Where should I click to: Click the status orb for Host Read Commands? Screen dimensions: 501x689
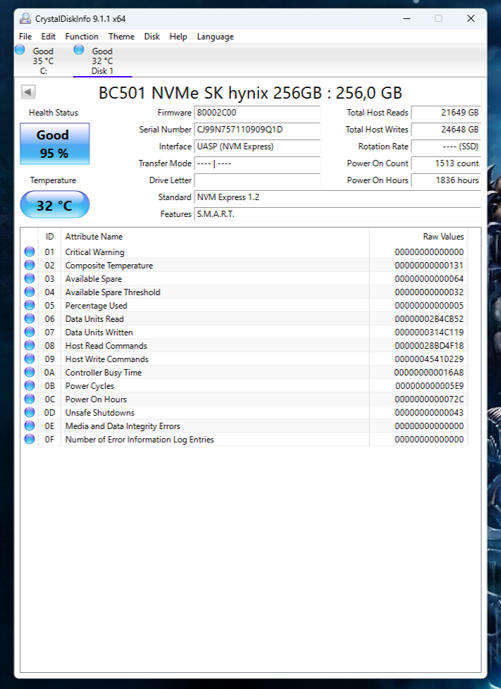click(29, 345)
